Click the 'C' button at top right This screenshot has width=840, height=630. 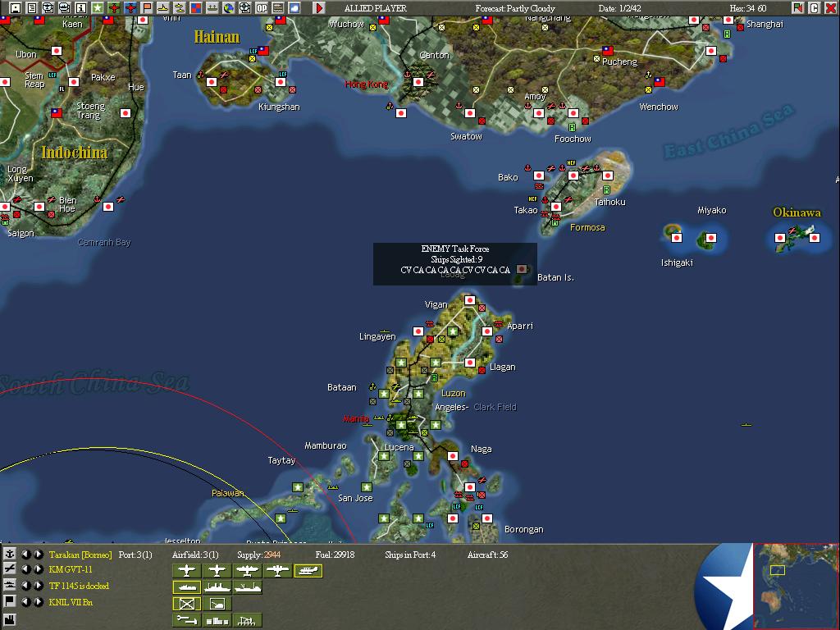(814, 7)
